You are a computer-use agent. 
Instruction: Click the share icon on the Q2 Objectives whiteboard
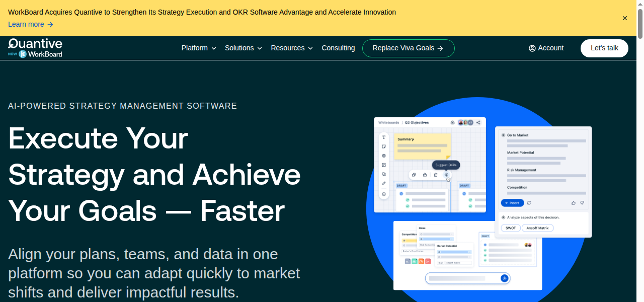click(478, 123)
